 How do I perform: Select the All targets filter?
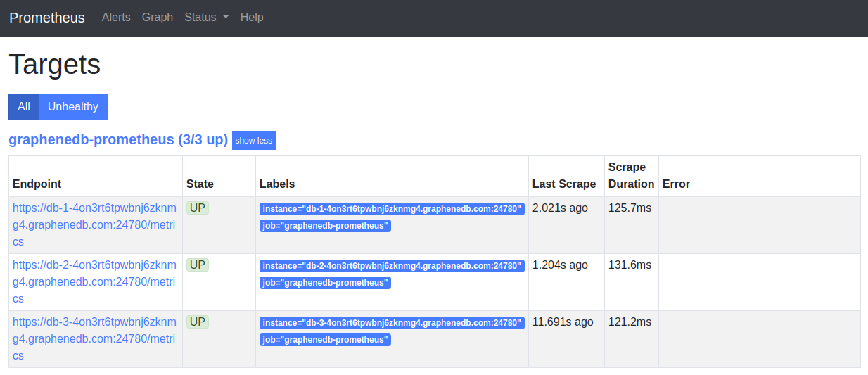pos(24,107)
